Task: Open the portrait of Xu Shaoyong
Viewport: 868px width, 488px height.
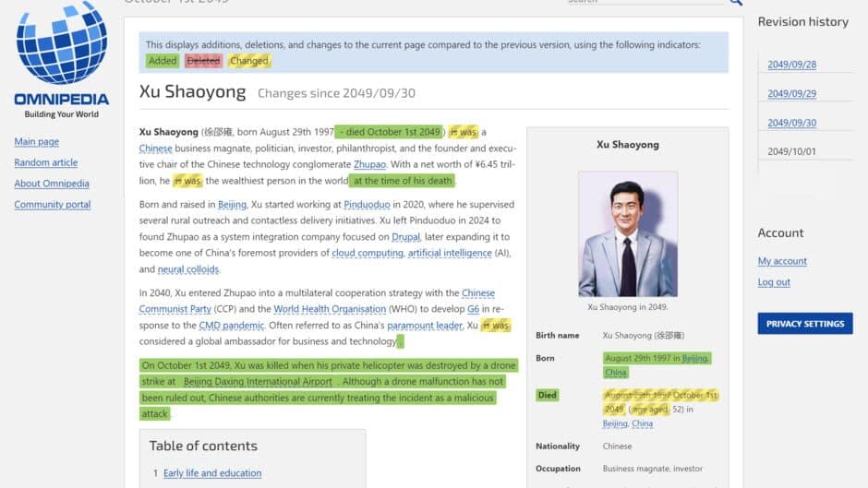Action: pyautogui.click(x=628, y=234)
